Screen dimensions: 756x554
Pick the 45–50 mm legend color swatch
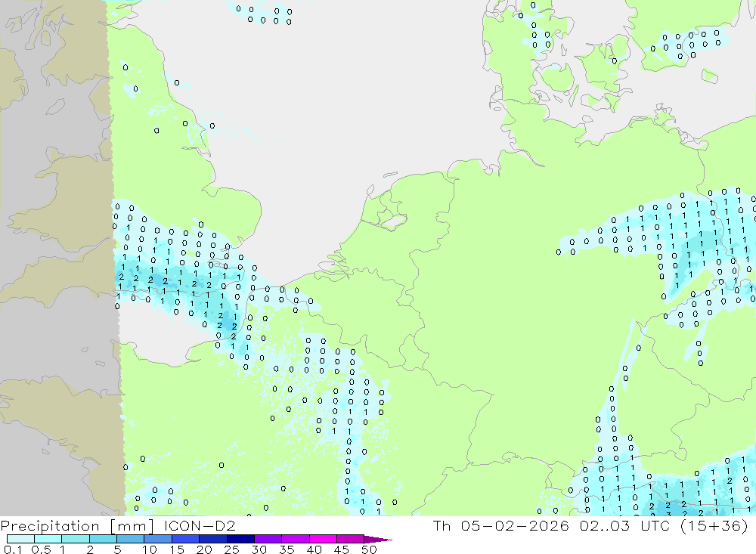[x=351, y=539]
